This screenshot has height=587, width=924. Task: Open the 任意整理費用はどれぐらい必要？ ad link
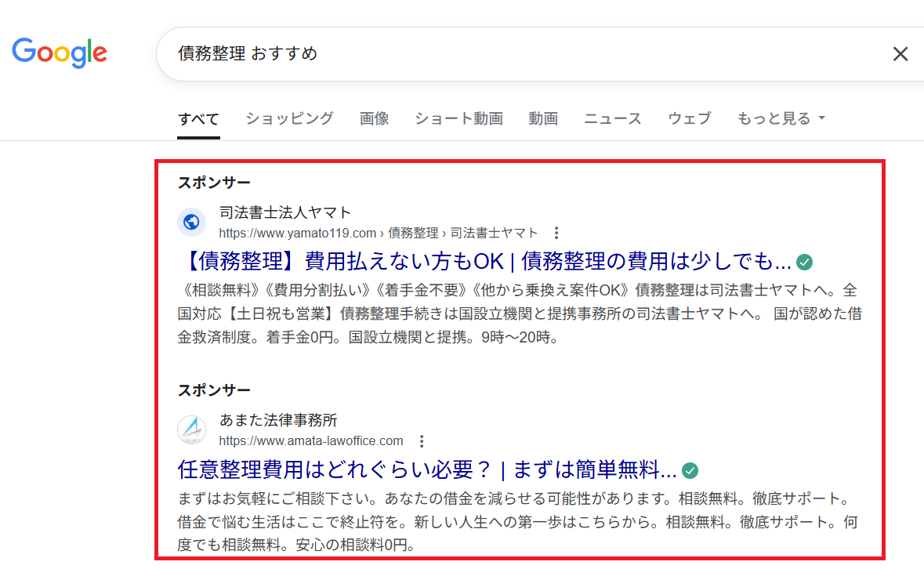click(426, 469)
